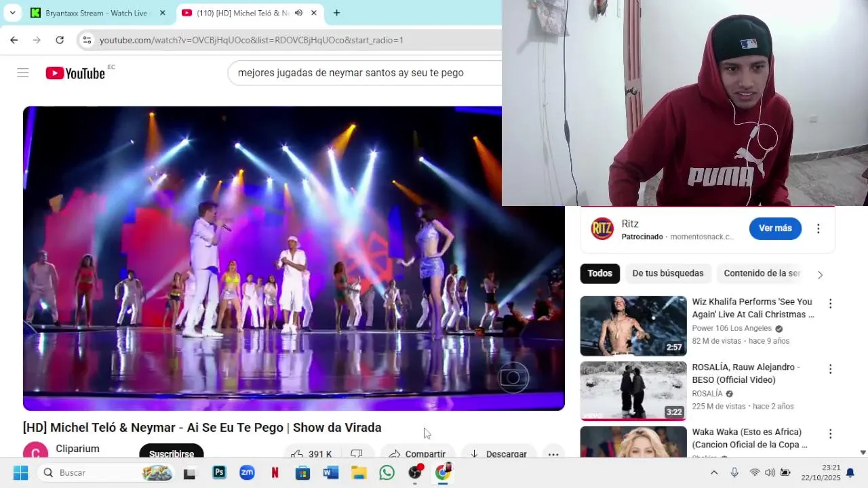Share the video with Compartir
The height and width of the screenshot is (488, 868).
click(x=417, y=453)
